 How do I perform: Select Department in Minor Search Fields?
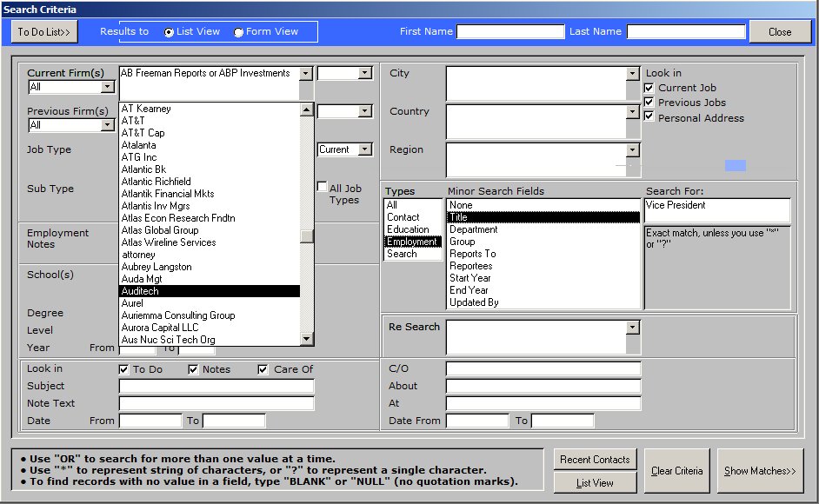pos(543,229)
